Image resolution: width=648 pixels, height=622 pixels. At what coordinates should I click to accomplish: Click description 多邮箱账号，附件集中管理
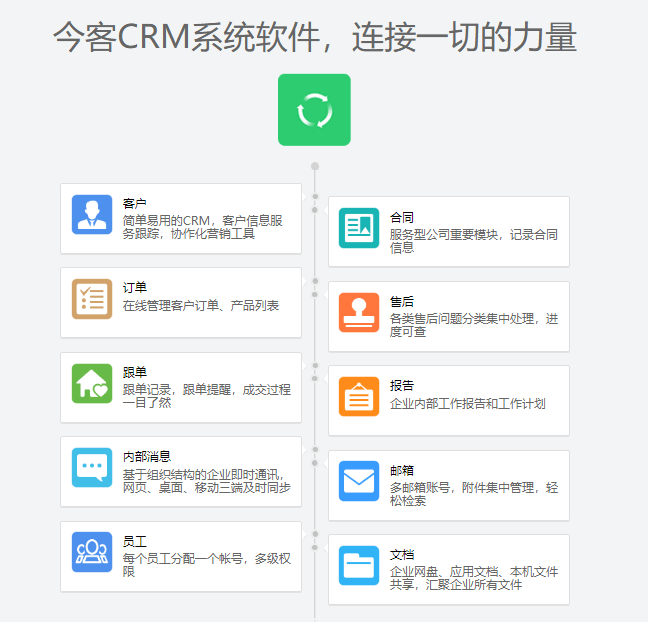[x=474, y=494]
